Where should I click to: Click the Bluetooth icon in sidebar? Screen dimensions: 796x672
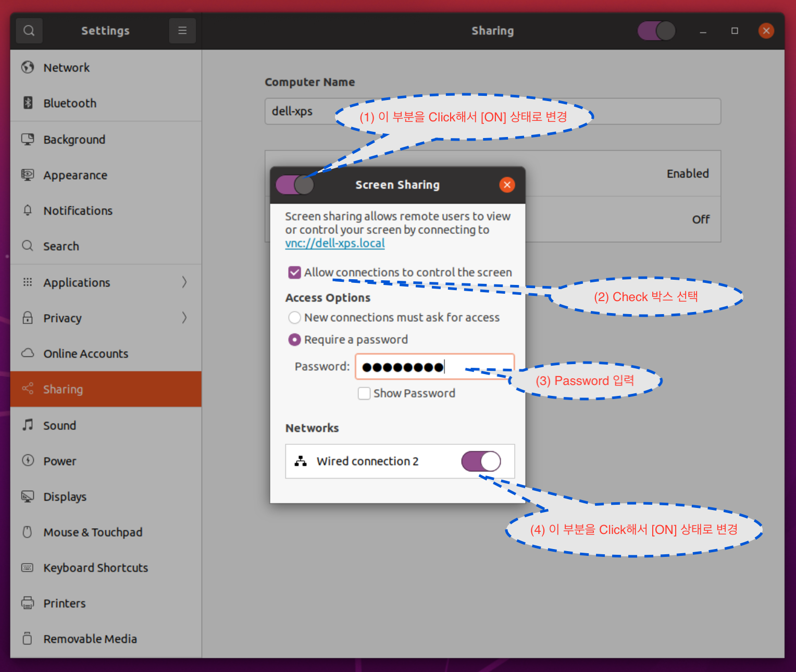point(28,103)
